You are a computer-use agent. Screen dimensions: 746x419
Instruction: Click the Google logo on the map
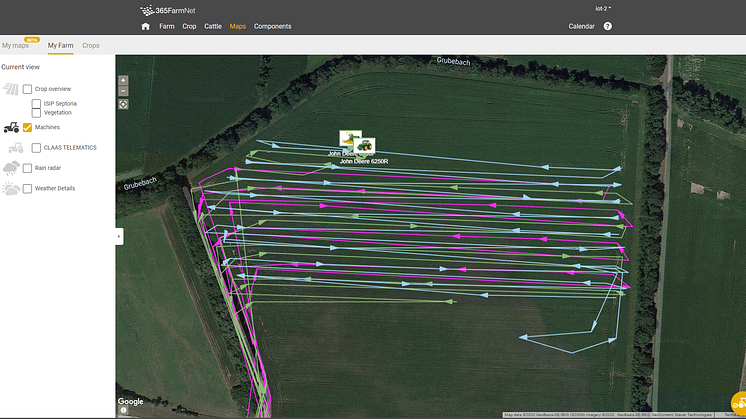130,401
